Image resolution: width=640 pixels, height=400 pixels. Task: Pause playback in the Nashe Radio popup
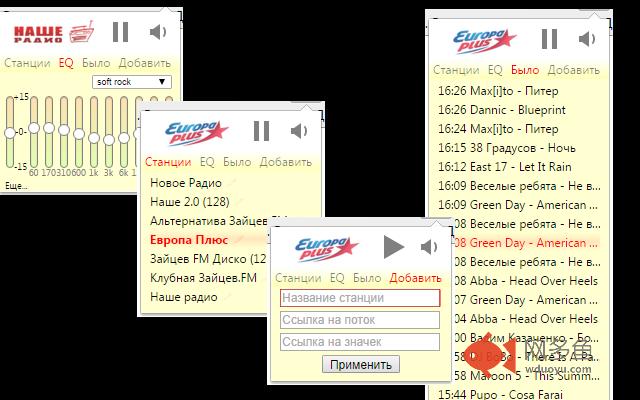[x=120, y=32]
